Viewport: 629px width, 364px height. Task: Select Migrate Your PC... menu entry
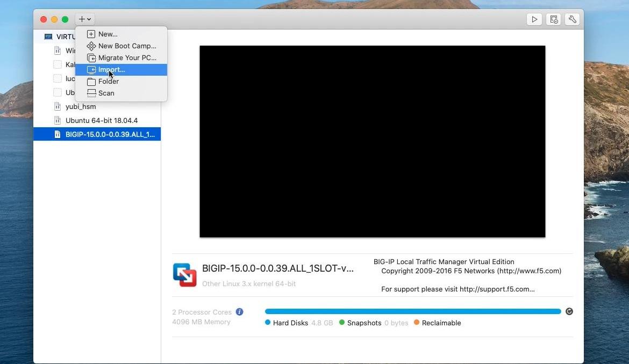[121, 57]
